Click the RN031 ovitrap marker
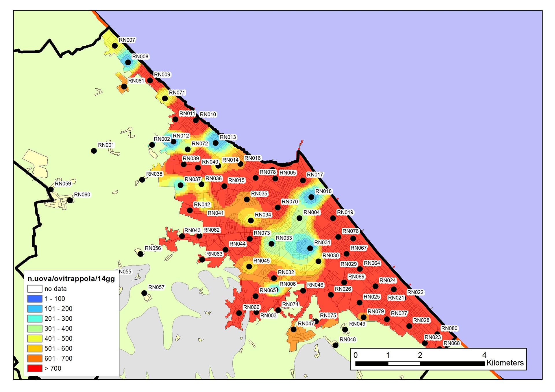This screenshot has width=555, height=392. pyautogui.click(x=310, y=248)
